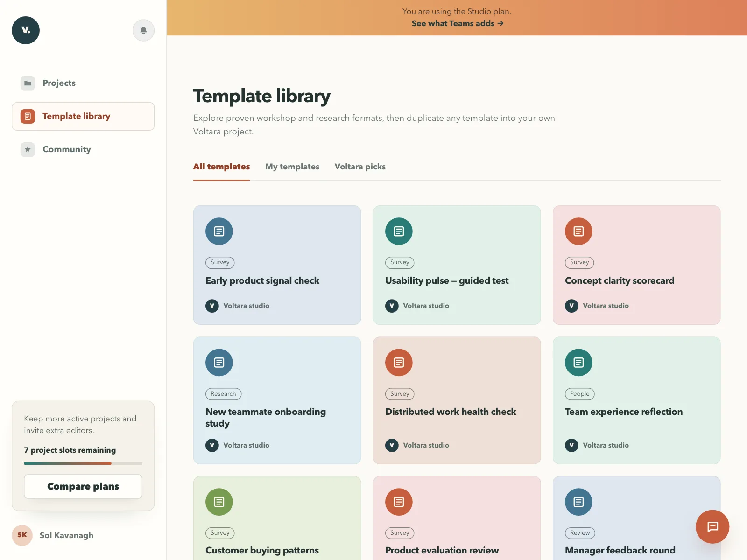The width and height of the screenshot is (747, 560).
Task: Click '7 project slots remaining' text
Action: pos(70,450)
